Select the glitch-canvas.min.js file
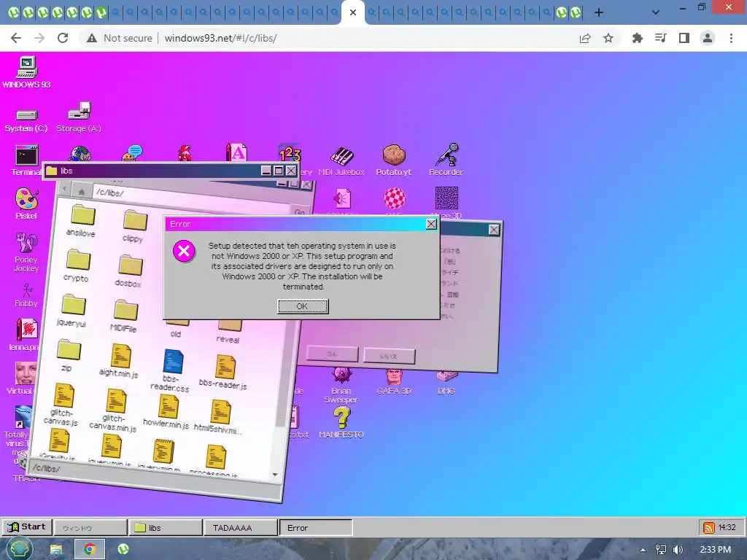 (114, 410)
